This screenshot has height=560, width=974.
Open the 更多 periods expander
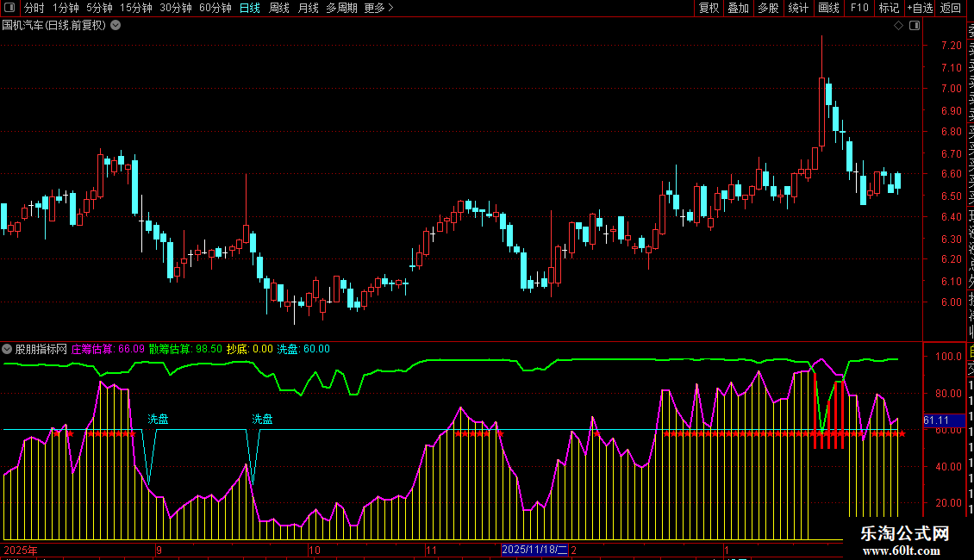pyautogui.click(x=378, y=9)
